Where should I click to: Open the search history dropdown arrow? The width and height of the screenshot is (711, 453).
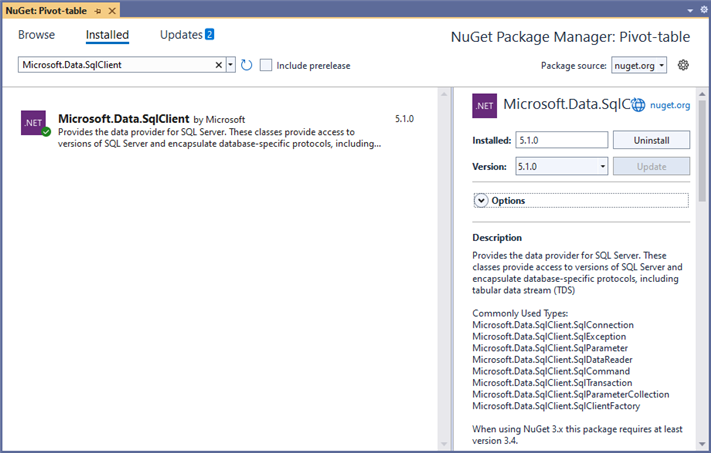click(231, 65)
